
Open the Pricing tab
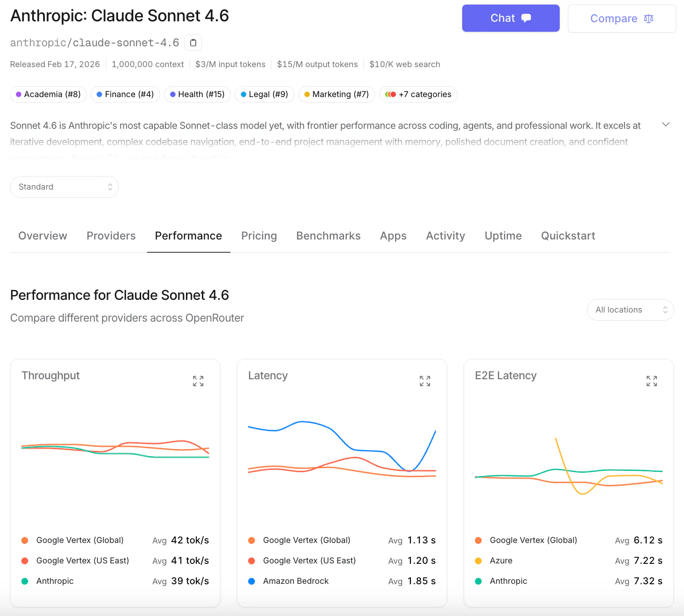(259, 236)
